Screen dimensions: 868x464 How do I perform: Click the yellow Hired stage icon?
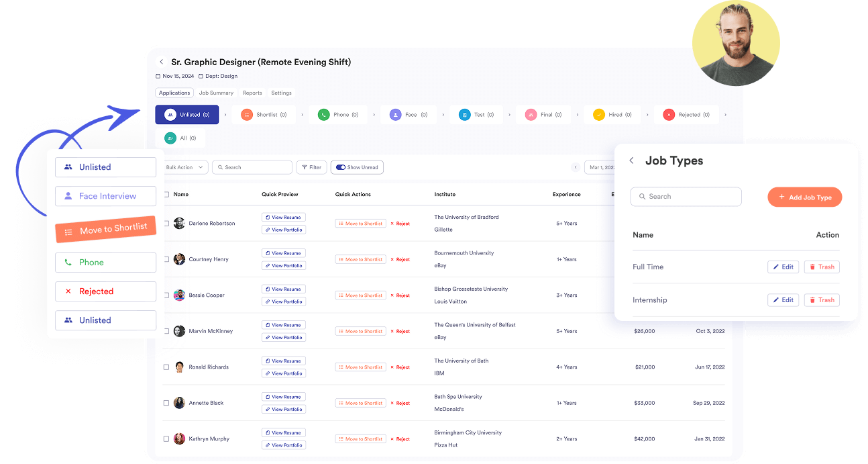click(598, 115)
